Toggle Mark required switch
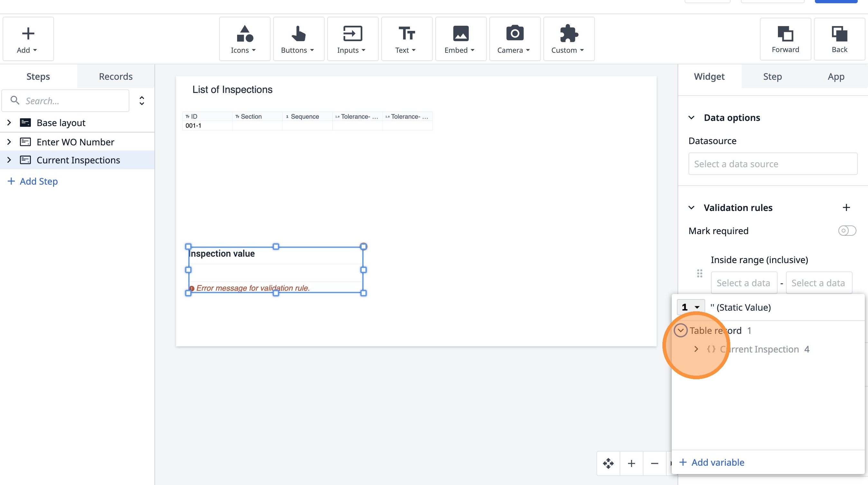 (x=847, y=231)
